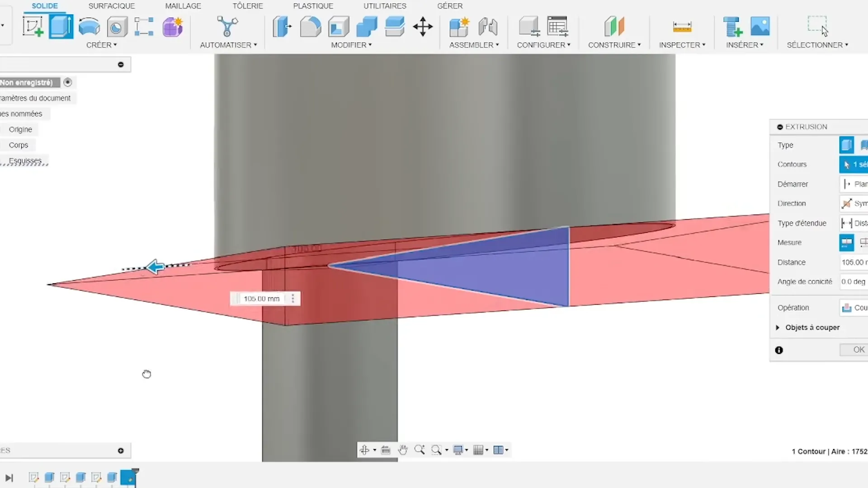Expand the Objets à couper section
This screenshot has width=868, height=488.
tap(778, 328)
